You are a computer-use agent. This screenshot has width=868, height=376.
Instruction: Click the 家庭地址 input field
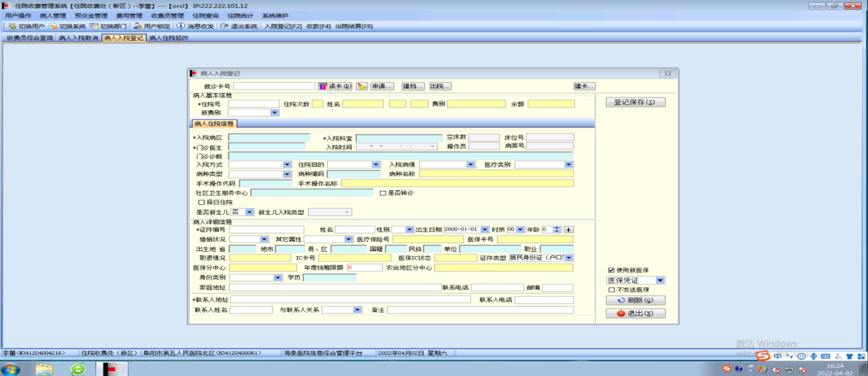335,287
